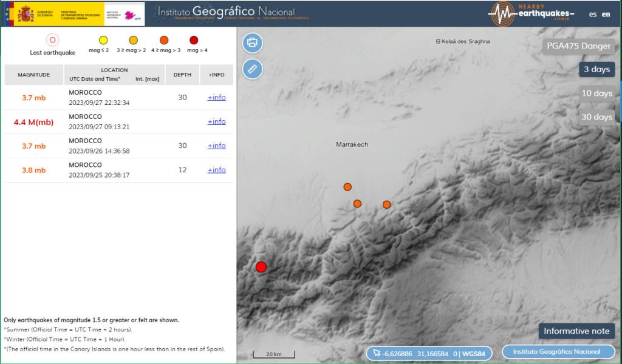
Task: Click the northernmost orange earthquake marker
Action: tap(347, 187)
